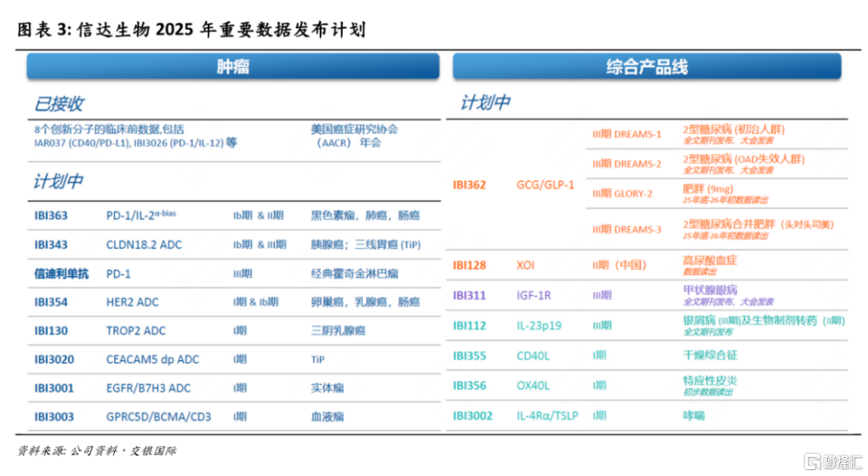The image size is (868, 476).
Task: Click III期 DREAMS-2 trial label
Action: point(626,164)
